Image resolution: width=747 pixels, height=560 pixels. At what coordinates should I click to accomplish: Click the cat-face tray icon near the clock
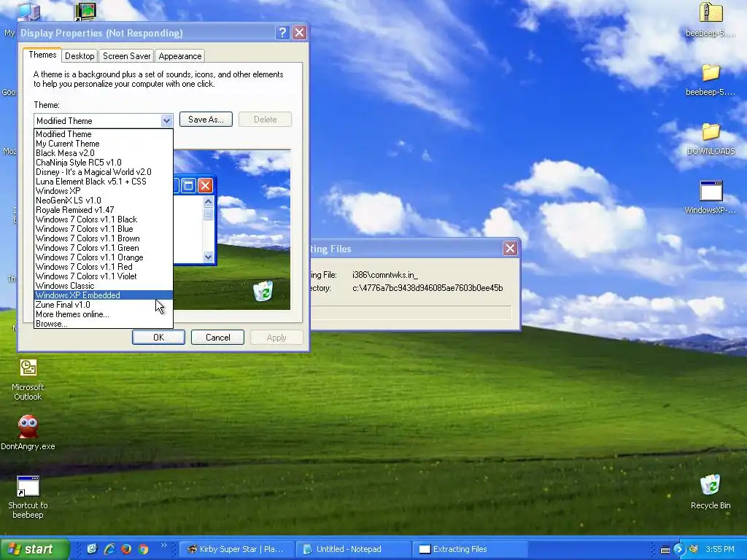[x=694, y=549]
